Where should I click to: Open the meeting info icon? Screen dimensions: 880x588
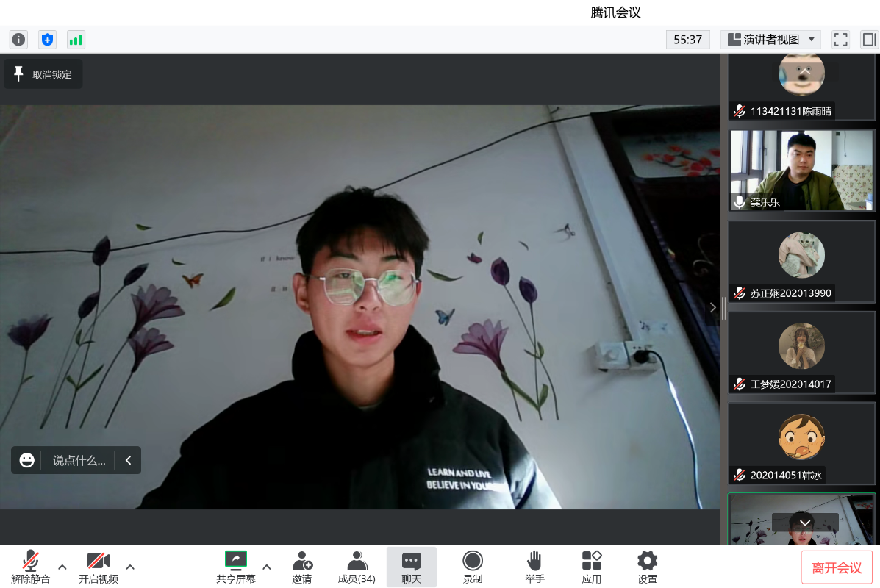pyautogui.click(x=18, y=40)
